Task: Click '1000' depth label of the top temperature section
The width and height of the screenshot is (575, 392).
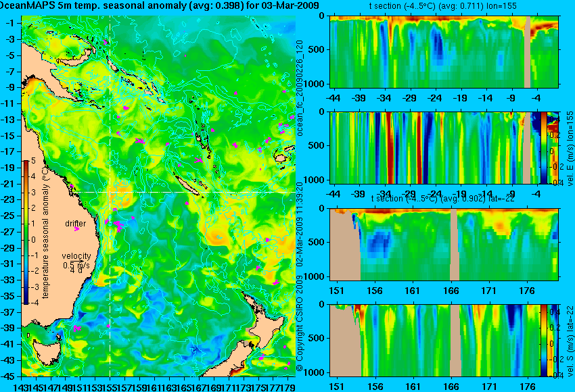Action: (x=315, y=84)
